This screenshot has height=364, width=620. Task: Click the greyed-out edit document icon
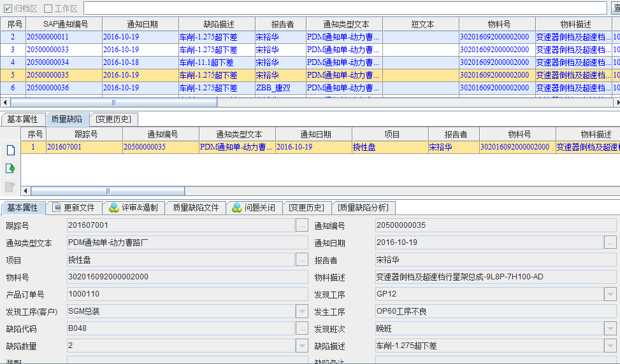(x=10, y=186)
